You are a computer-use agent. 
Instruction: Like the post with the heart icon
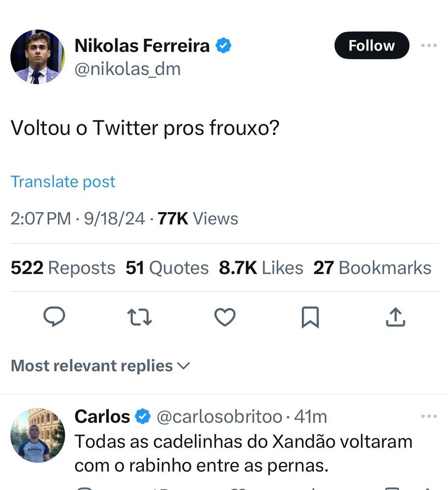click(225, 317)
